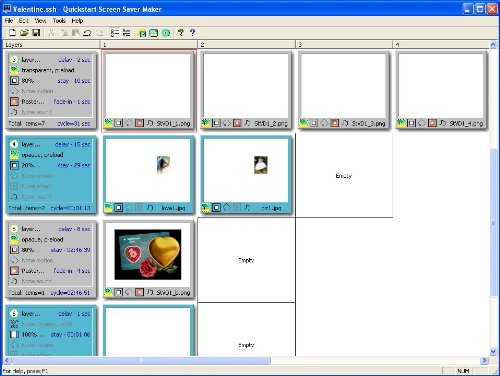Click the vertical scrollbar up arrow
The height and width of the screenshot is (376, 500).
[493, 44]
